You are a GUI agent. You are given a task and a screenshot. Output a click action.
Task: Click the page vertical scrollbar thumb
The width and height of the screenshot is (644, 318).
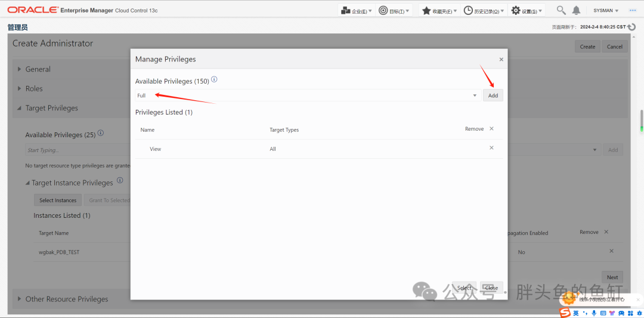pos(642,121)
